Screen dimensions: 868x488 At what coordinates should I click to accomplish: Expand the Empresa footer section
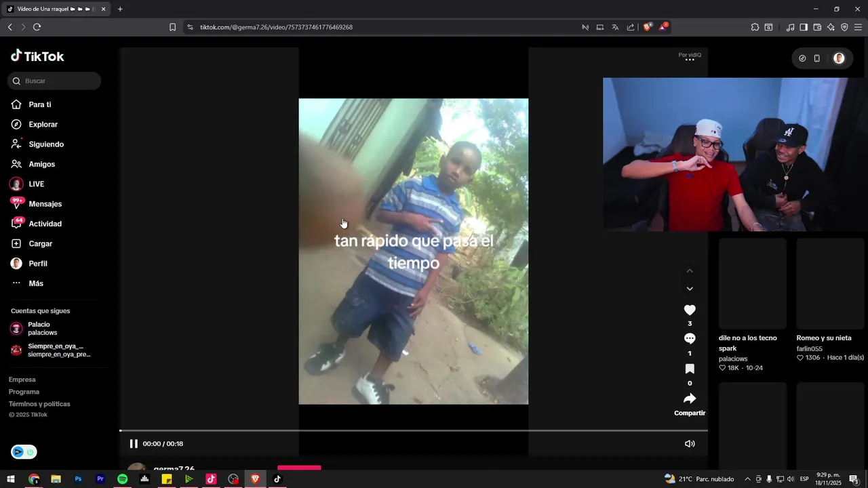pyautogui.click(x=22, y=380)
